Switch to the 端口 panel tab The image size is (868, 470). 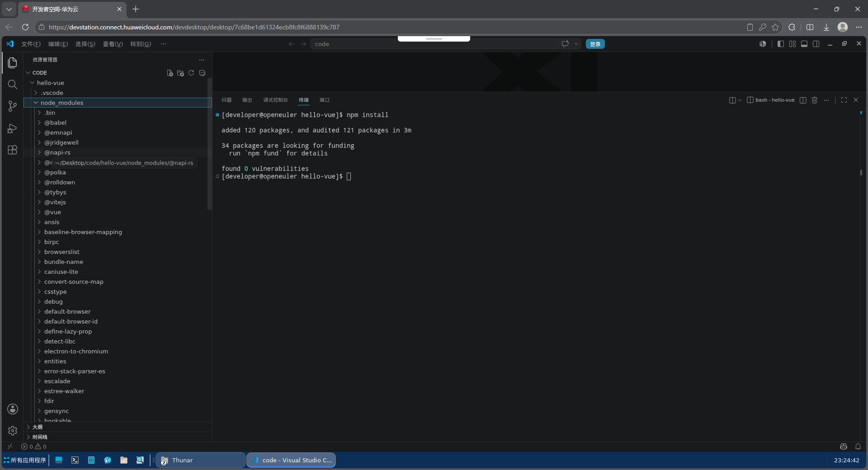(325, 100)
